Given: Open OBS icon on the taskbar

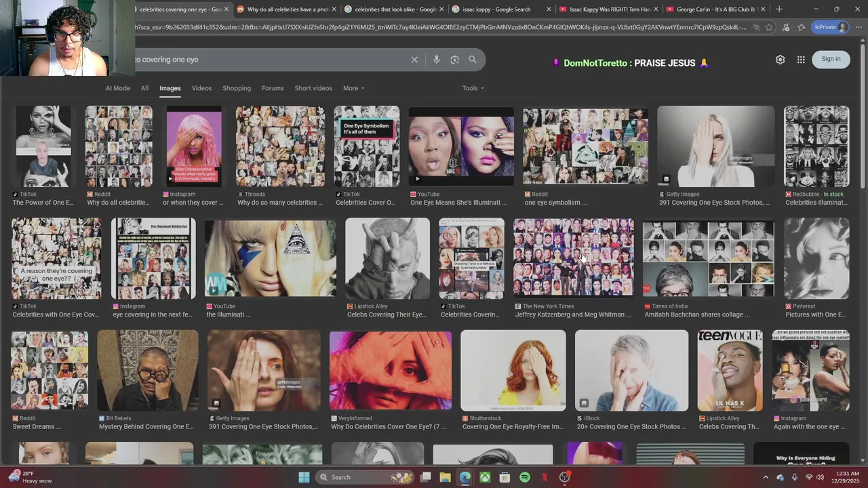Looking at the screenshot, I should click(564, 477).
